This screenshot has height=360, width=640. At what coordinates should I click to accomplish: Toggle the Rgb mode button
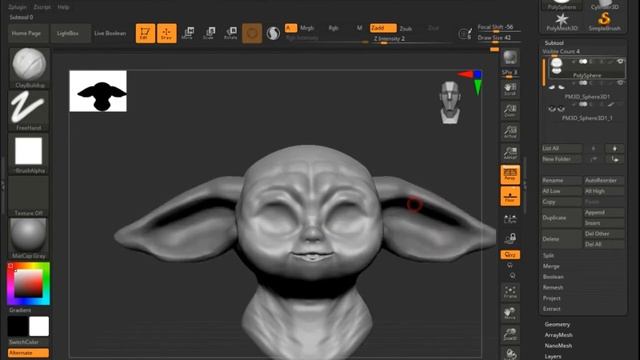point(333,28)
